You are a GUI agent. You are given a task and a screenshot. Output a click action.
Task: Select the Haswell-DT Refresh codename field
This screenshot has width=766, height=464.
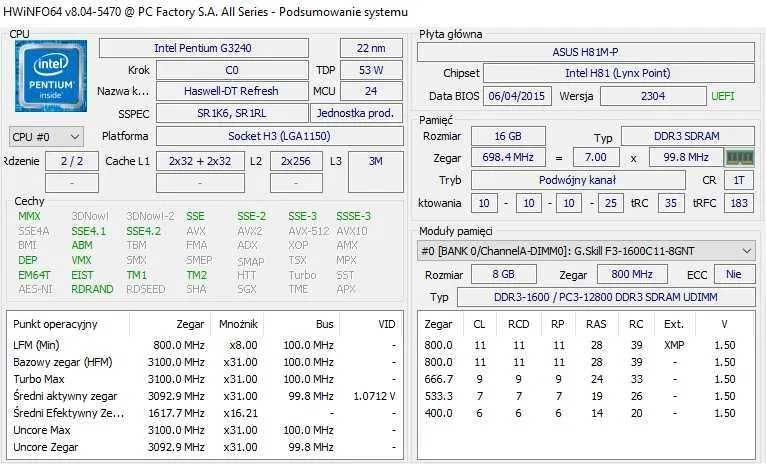pyautogui.click(x=232, y=91)
